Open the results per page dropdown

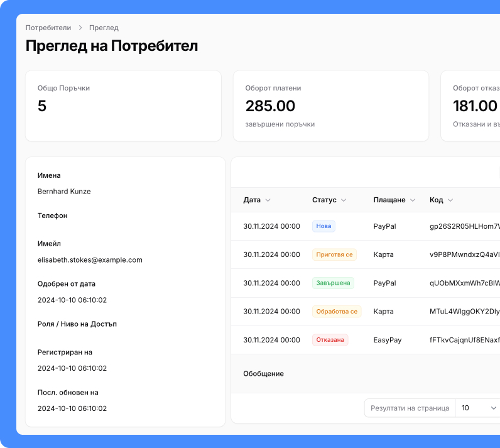click(477, 408)
